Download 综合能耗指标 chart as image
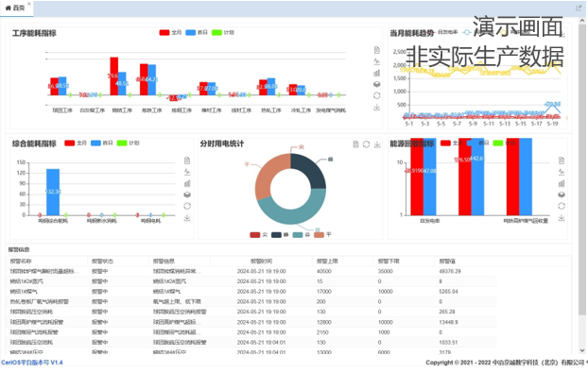Image resolution: width=588 pixels, height=372 pixels. coord(187,218)
